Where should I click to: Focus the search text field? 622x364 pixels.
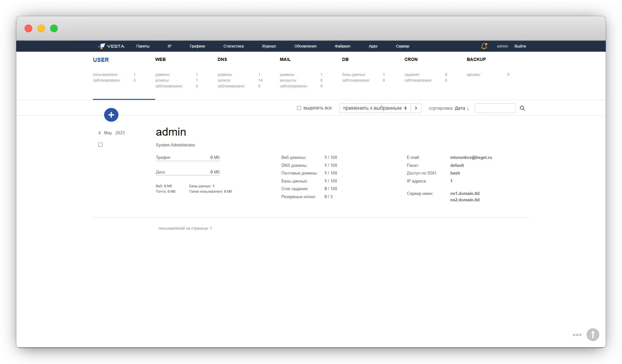pyautogui.click(x=495, y=108)
